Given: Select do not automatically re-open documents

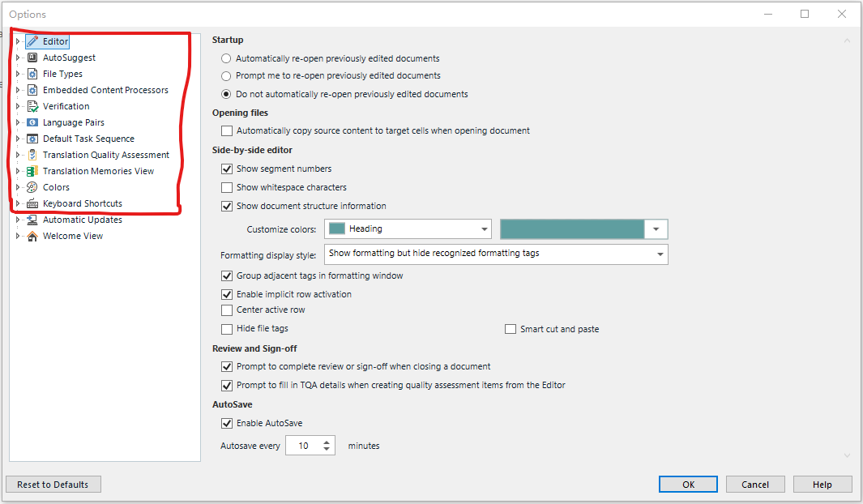Looking at the screenshot, I should pyautogui.click(x=225, y=94).
